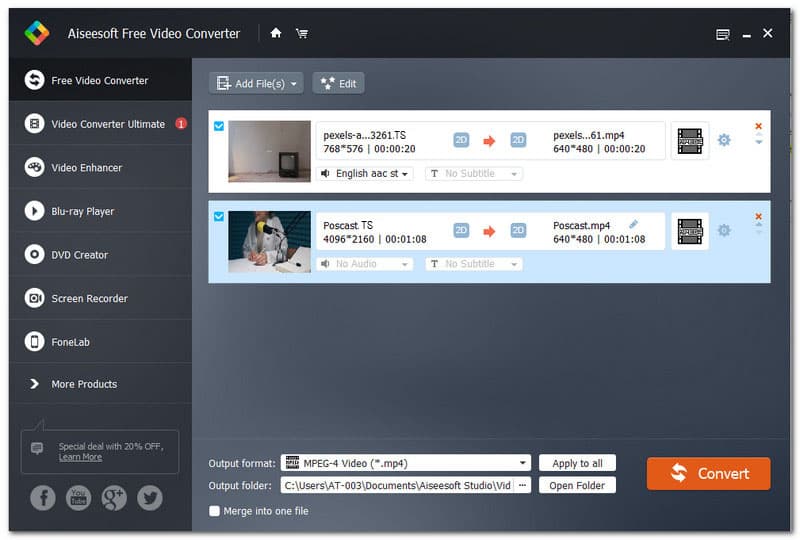Click the feedback message icon in title bar
800x540 pixels.
(723, 34)
